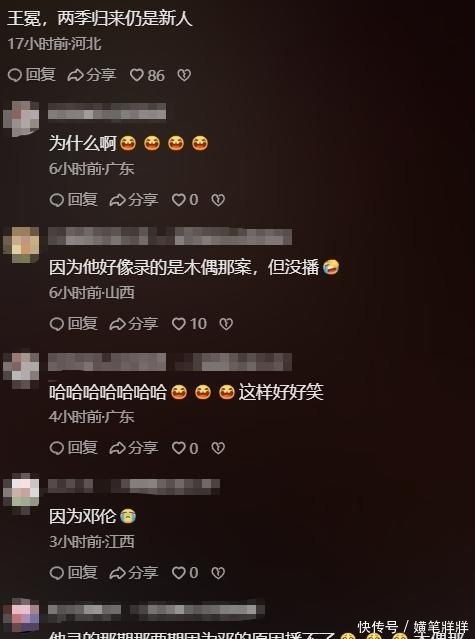Dislike the 为什么啊 comment
The image size is (475, 639).
coord(218,200)
